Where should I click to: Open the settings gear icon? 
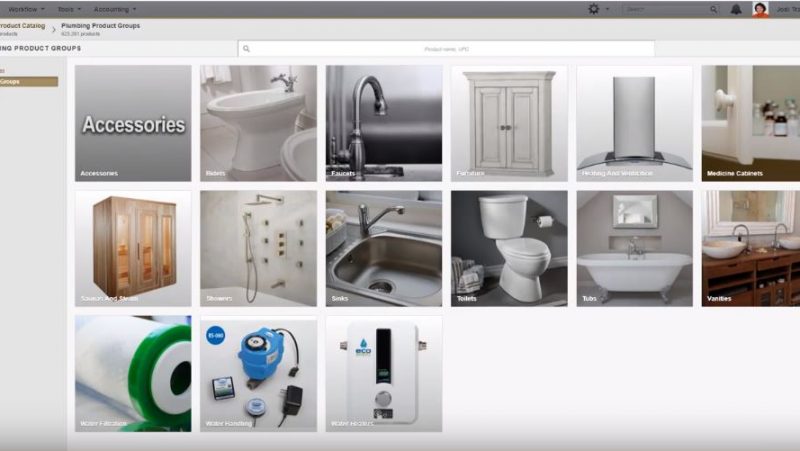[x=594, y=9]
